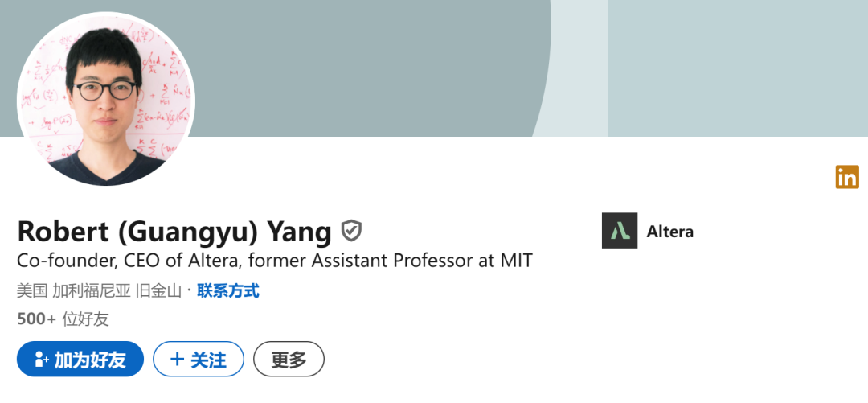Click the Altera company logo icon

point(620,231)
